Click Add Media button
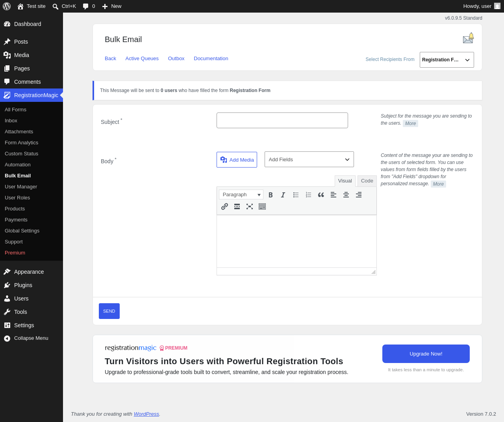 click(x=237, y=160)
